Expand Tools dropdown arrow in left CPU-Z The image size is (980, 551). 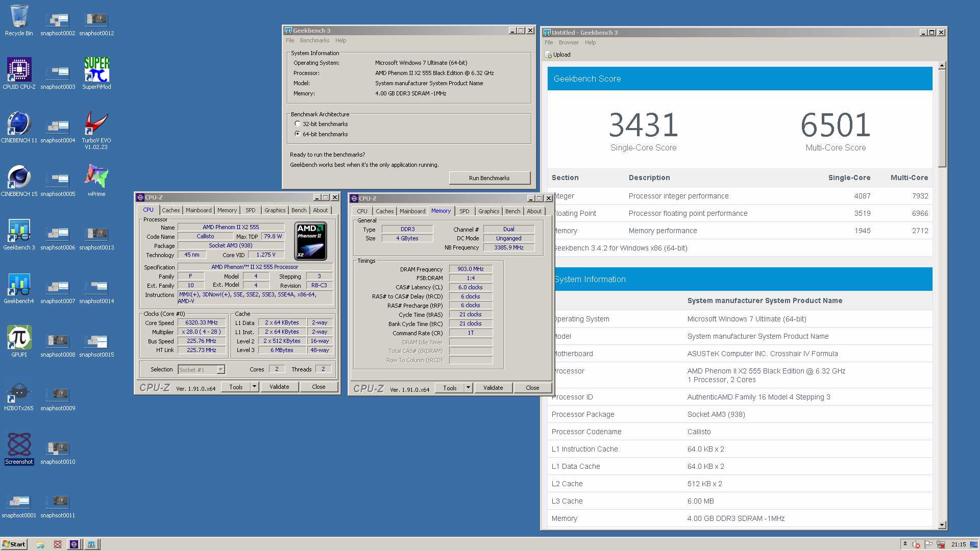(254, 387)
